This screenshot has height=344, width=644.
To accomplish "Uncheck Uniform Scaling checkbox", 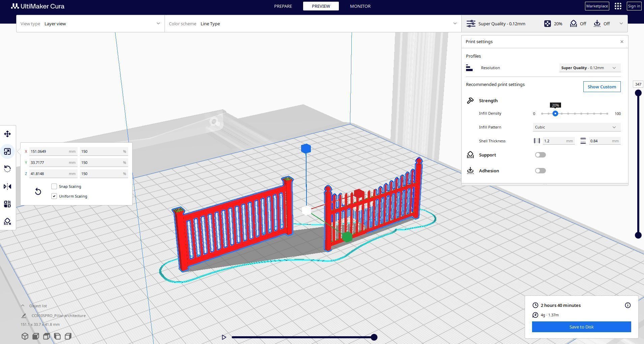I will (x=54, y=196).
